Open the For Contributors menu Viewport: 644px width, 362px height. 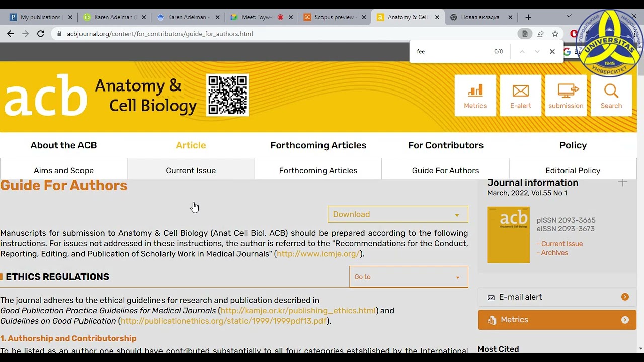446,145
